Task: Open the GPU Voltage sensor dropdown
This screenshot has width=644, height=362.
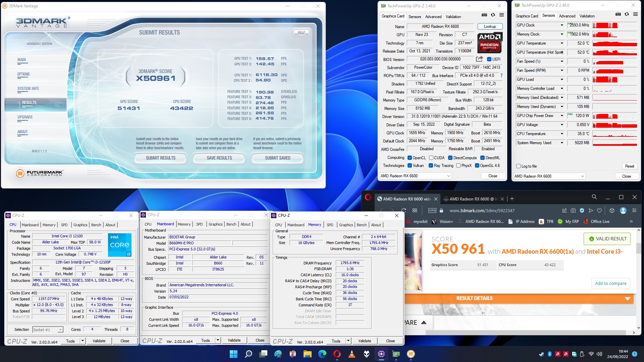Action: [562, 125]
